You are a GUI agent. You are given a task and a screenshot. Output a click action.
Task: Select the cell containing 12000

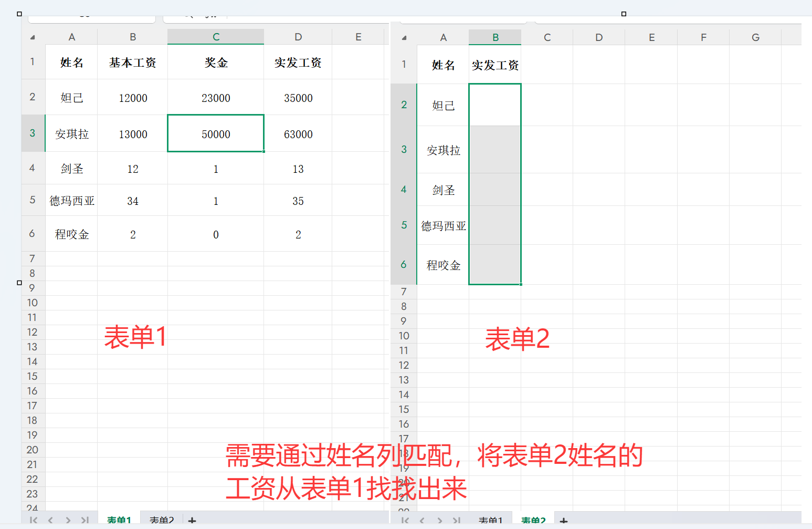[x=133, y=98]
